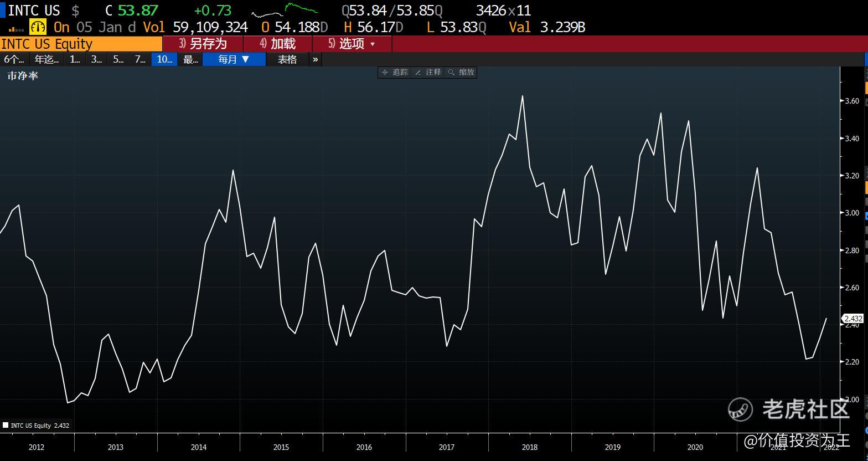Enable the 缩放 zoom magnifier tool

(x=461, y=72)
